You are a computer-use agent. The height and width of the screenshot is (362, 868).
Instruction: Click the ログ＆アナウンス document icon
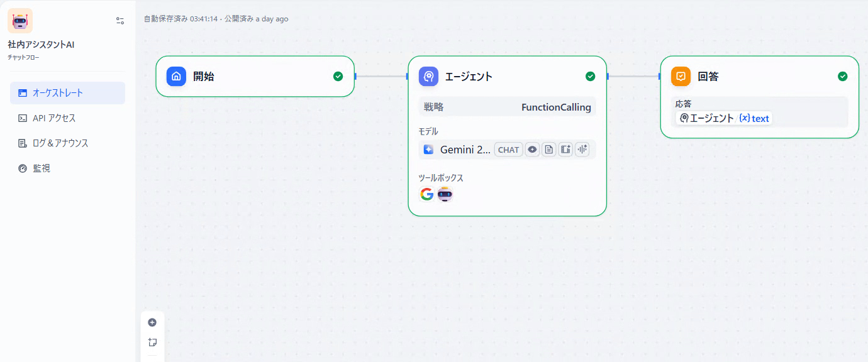pos(23,143)
